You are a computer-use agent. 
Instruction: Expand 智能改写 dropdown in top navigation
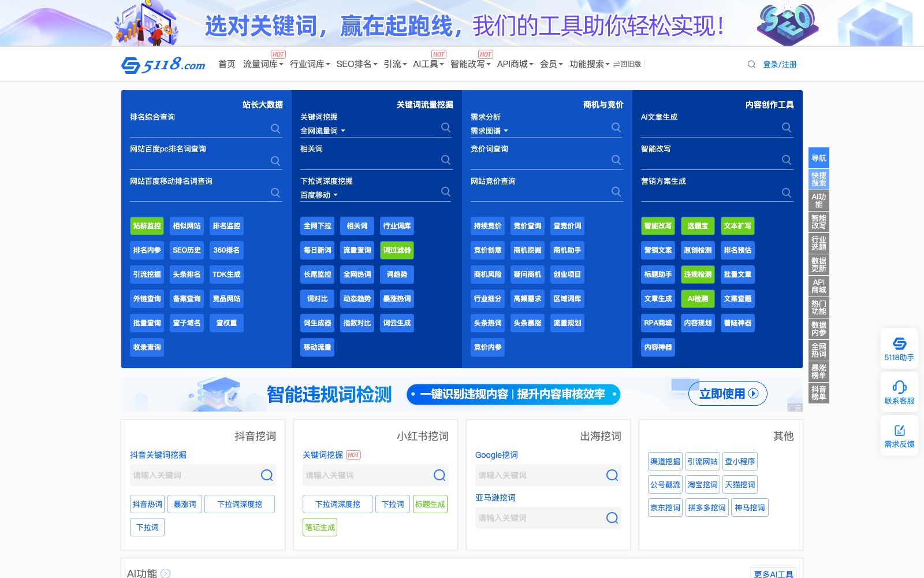tap(471, 64)
